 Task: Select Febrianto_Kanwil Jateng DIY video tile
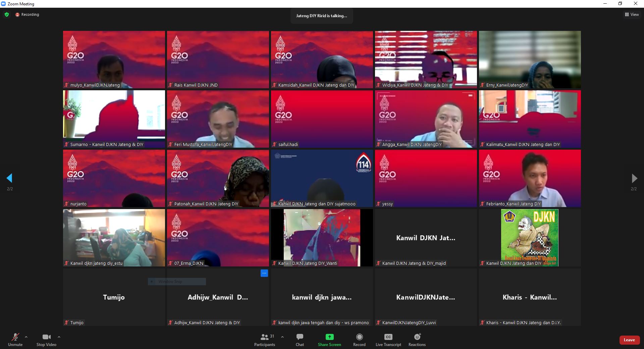pos(530,178)
